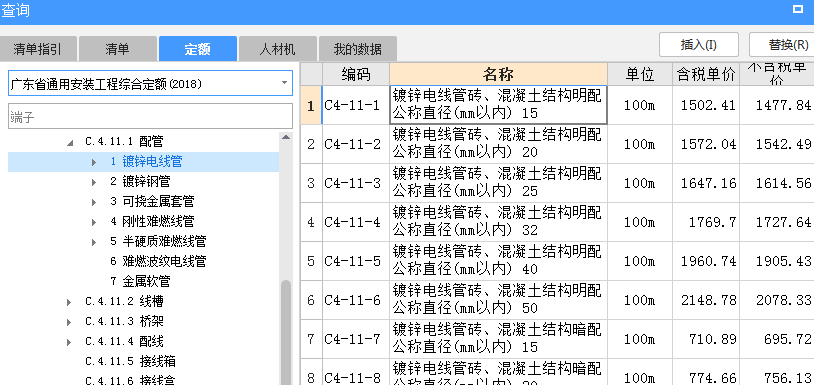This screenshot has width=814, height=385.
Task: Switch to the 我的数据 tab
Action: [x=358, y=49]
